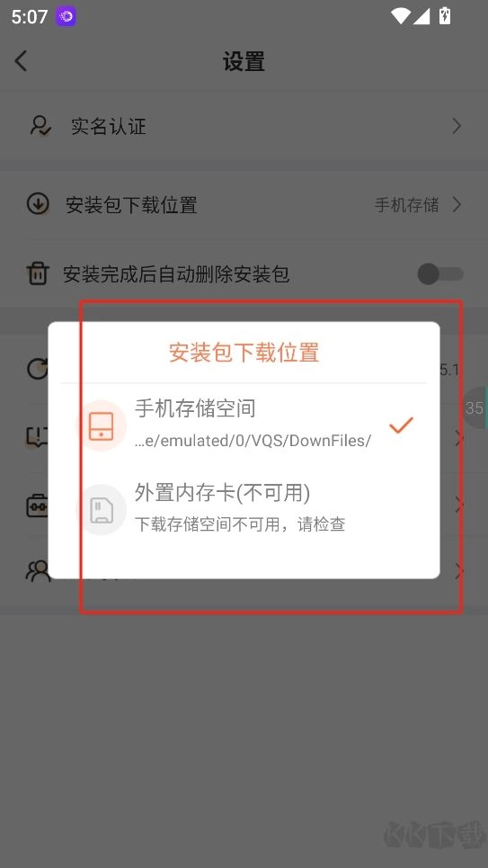This screenshot has width=488, height=868.
Task: Click the grey external SD card icon
Action: 101,509
